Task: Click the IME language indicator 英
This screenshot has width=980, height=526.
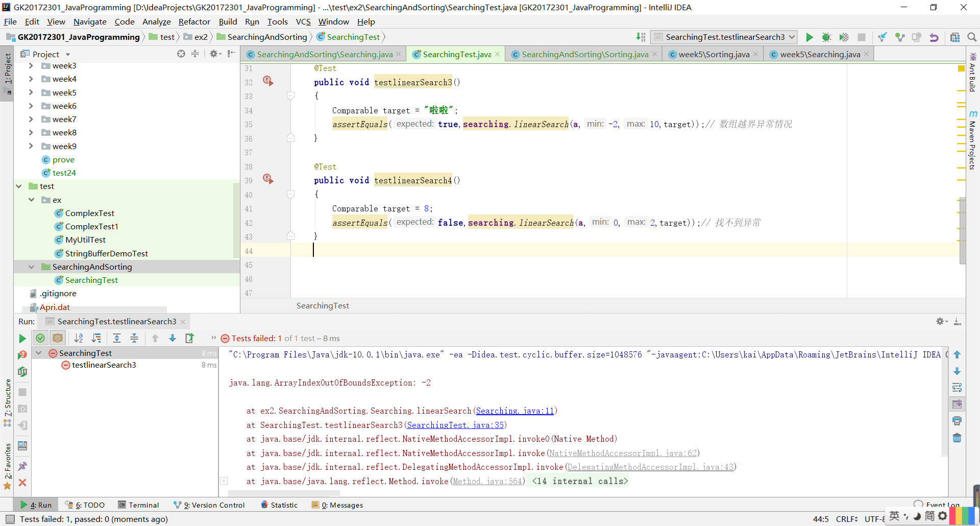Action: 894,516
